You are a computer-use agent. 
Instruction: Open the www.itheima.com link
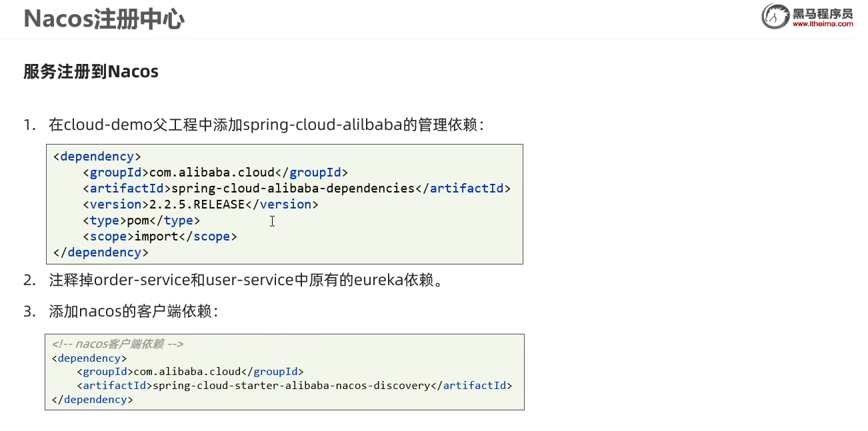coord(823,24)
